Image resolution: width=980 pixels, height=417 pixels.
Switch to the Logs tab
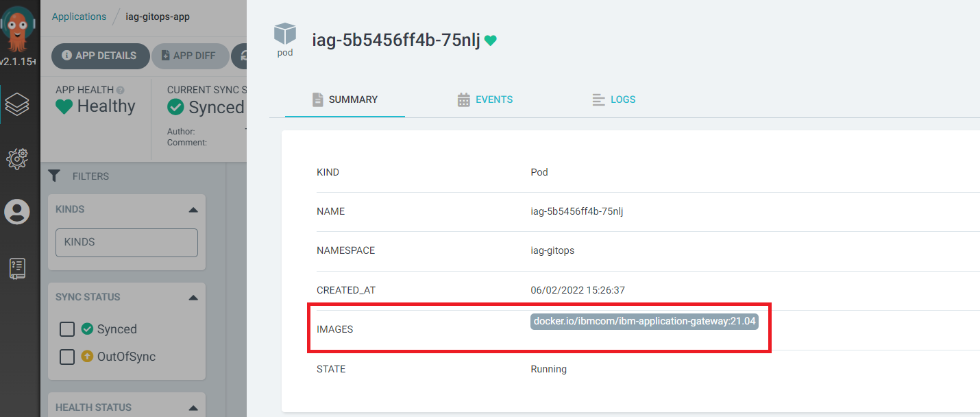(x=614, y=99)
